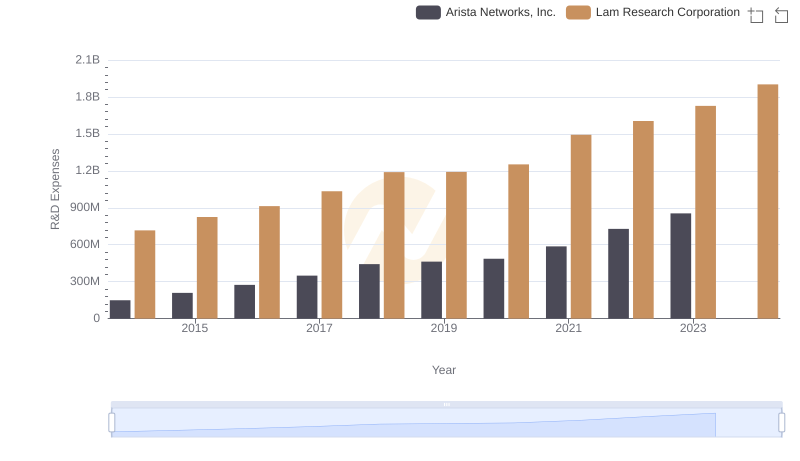This screenshot has width=800, height=461.
Task: Click the right handle of zoom slider
Action: [x=782, y=423]
